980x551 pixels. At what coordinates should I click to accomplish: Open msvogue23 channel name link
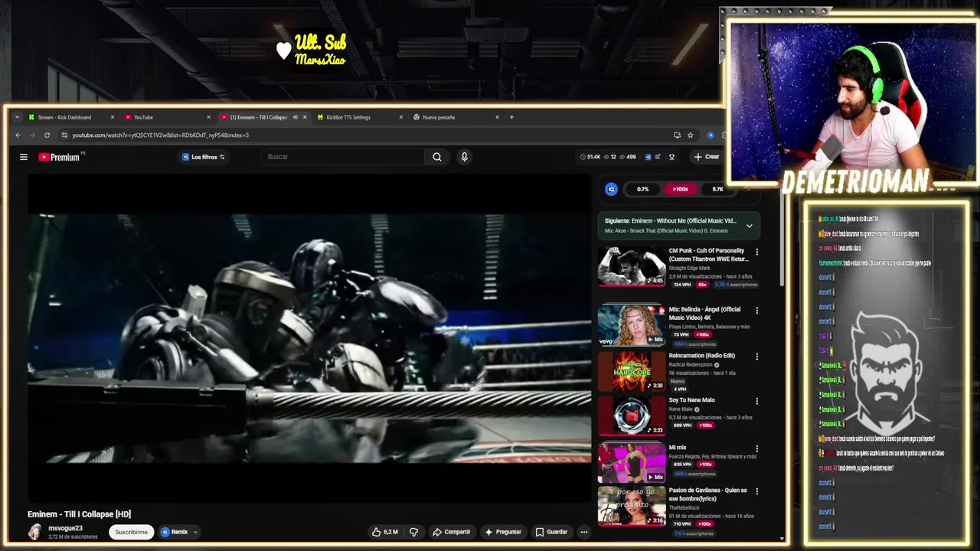coord(65,528)
